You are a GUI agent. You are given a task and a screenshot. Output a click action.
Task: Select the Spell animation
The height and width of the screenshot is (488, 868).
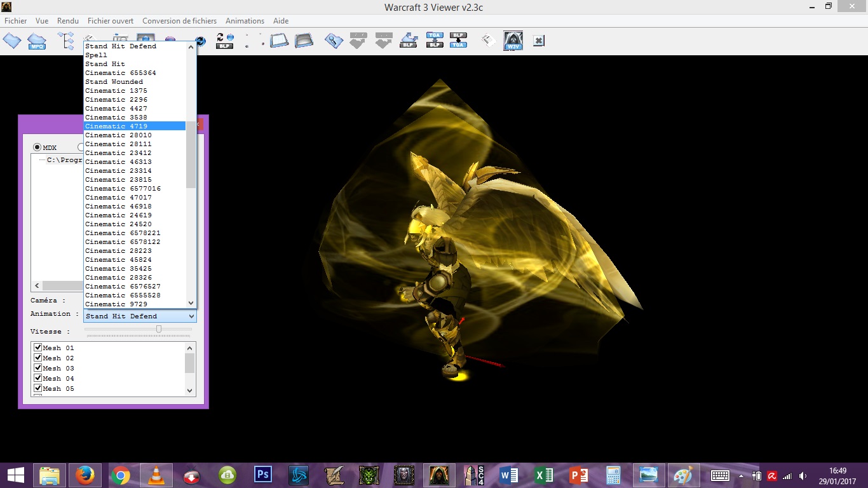click(x=135, y=55)
